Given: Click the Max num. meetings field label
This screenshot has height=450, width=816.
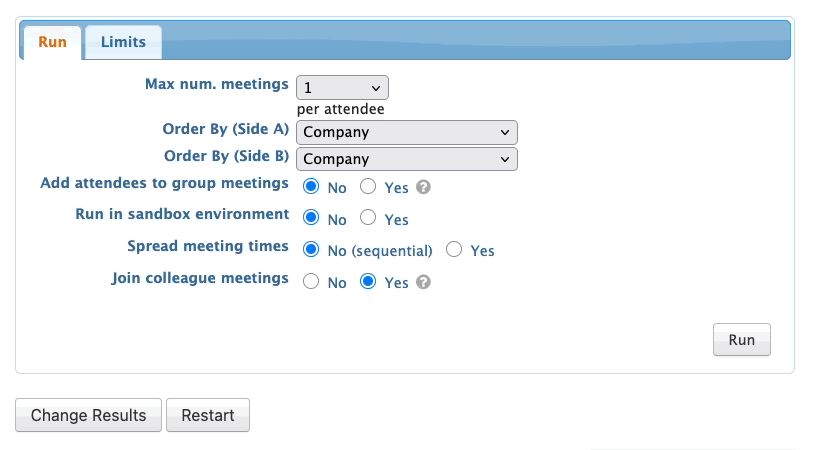Looking at the screenshot, I should coord(217,84).
